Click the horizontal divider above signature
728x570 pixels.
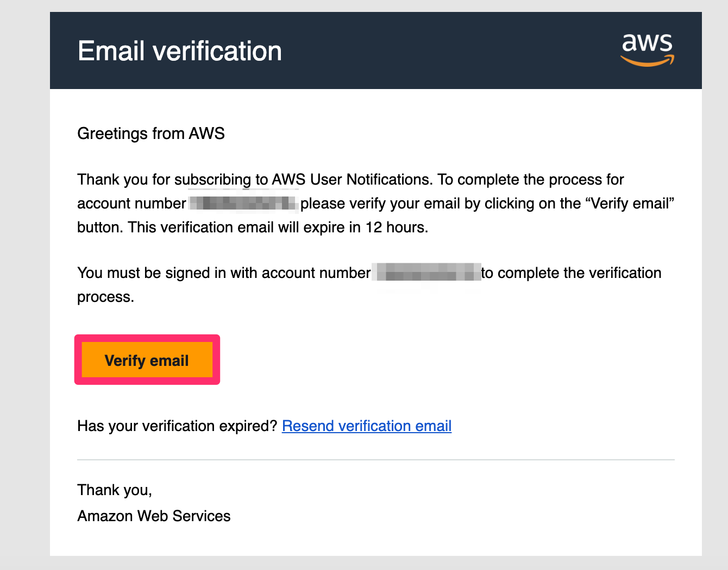tap(376, 460)
